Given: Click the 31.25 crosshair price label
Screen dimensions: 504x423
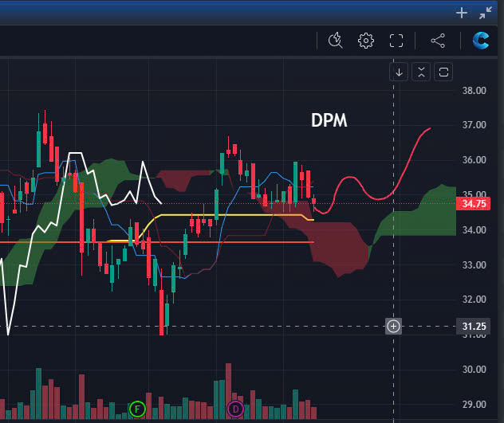Looking at the screenshot, I should pyautogui.click(x=474, y=326).
